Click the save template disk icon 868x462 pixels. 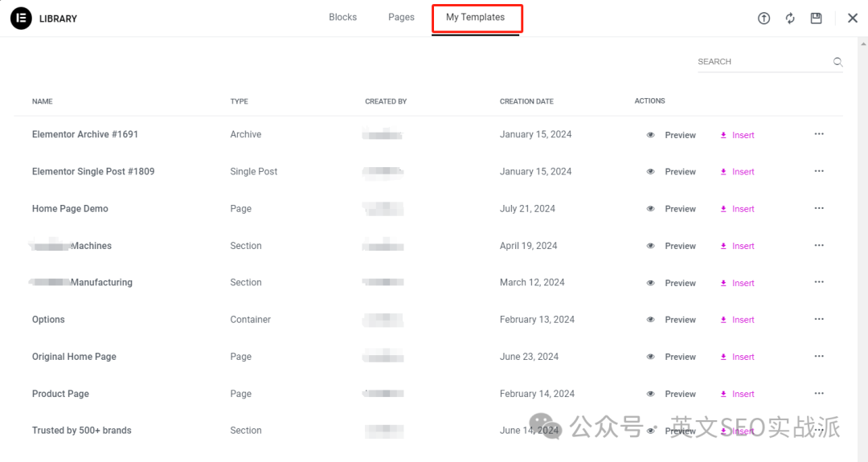pos(816,18)
